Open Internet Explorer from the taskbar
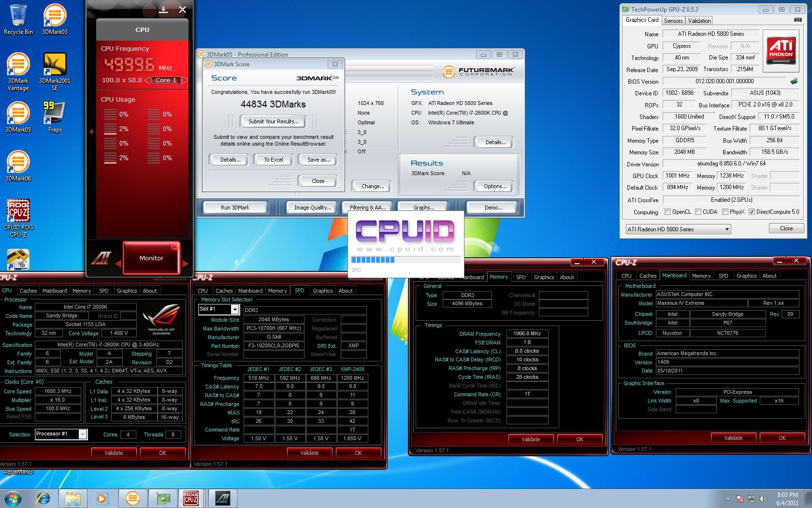Image resolution: width=812 pixels, height=508 pixels. pos(43,498)
